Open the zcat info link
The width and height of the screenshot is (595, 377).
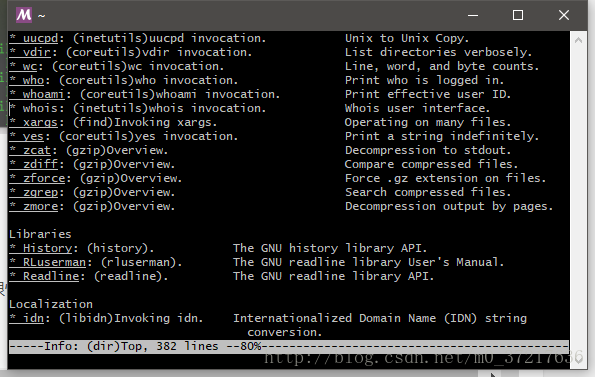coord(30,151)
